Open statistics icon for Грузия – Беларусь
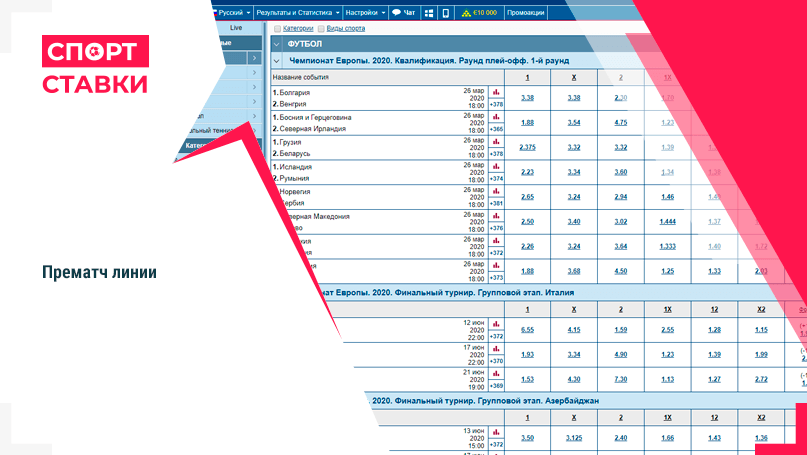 tap(497, 142)
